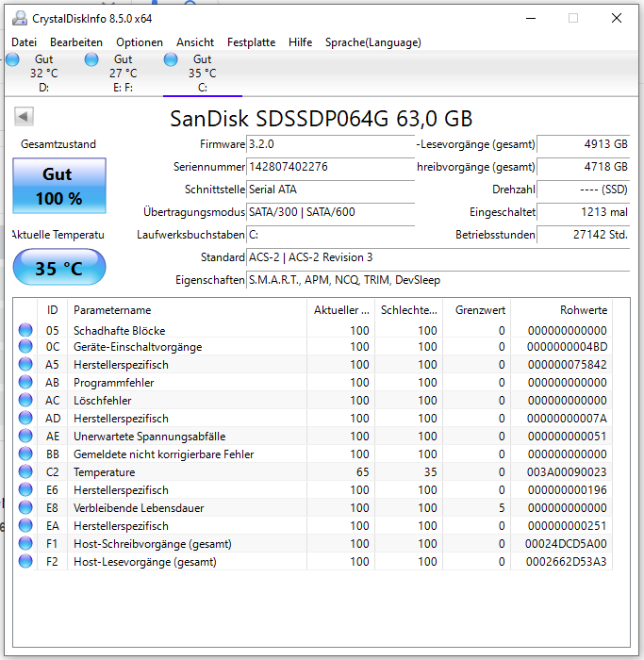This screenshot has height=660, width=644.
Task: Click status orb for Unerwartete Spannungsabfälle row
Action: [25, 436]
